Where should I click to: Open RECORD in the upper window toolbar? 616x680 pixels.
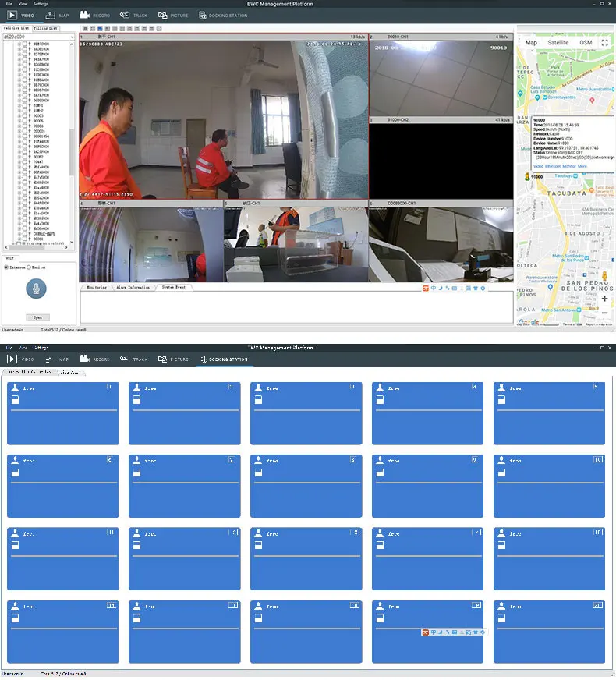click(94, 15)
